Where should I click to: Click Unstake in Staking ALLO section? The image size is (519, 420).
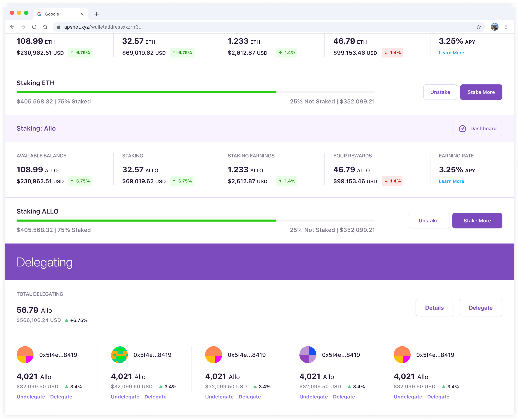click(428, 221)
